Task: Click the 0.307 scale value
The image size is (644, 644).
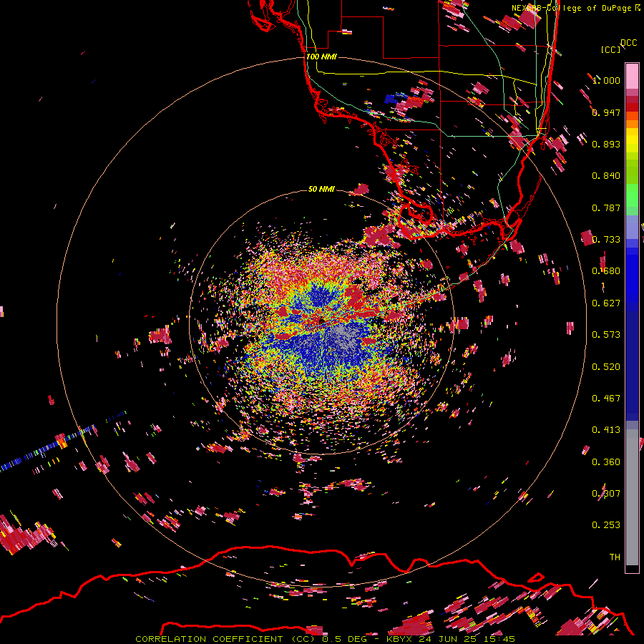Action: coord(606,494)
